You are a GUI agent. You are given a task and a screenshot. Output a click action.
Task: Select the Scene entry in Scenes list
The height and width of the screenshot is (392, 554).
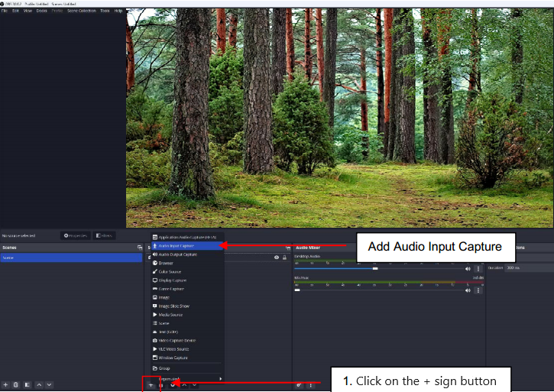tap(71, 258)
